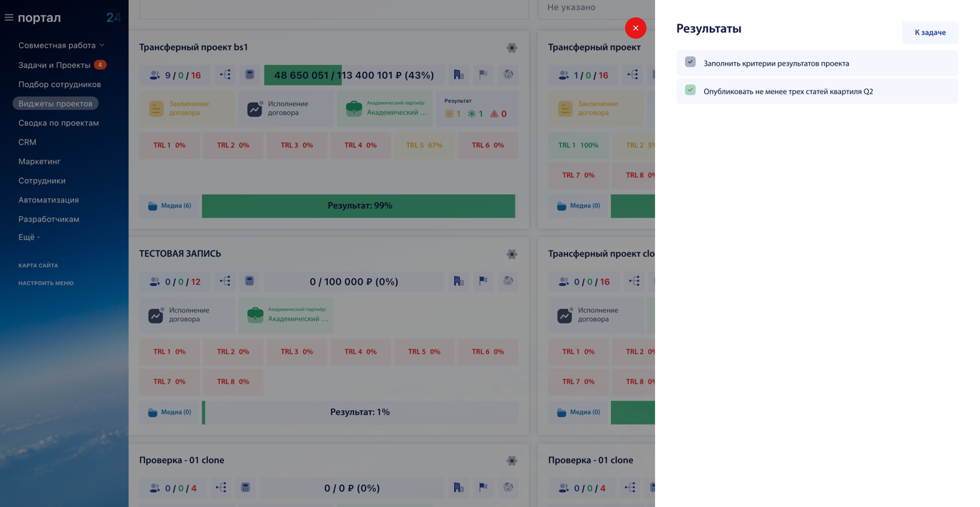Click the hierarchy icon in Трансферный проект bs1 row
980x507 pixels.
[225, 75]
